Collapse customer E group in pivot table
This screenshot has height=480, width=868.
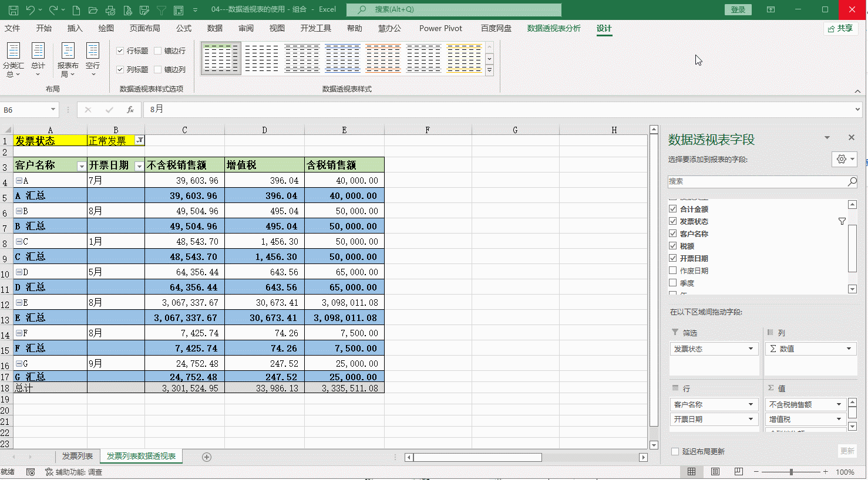click(x=19, y=303)
